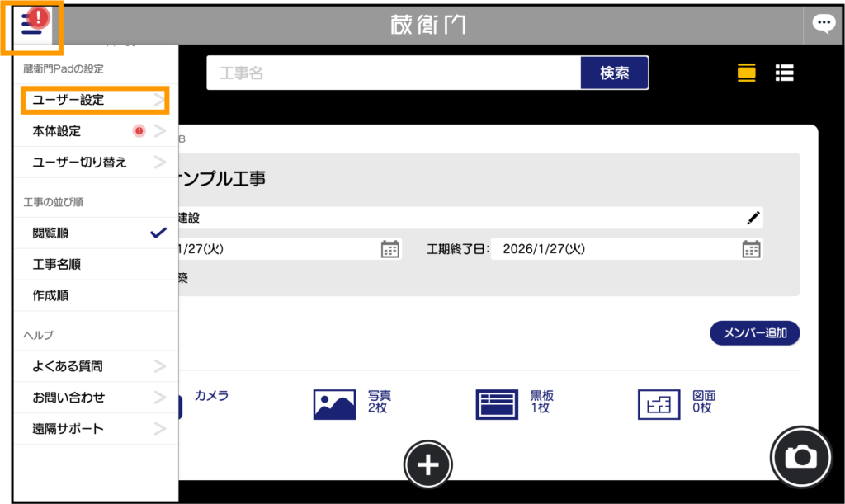Open 写真 2枚 photo gallery
The image size is (845, 504).
[x=345, y=403]
